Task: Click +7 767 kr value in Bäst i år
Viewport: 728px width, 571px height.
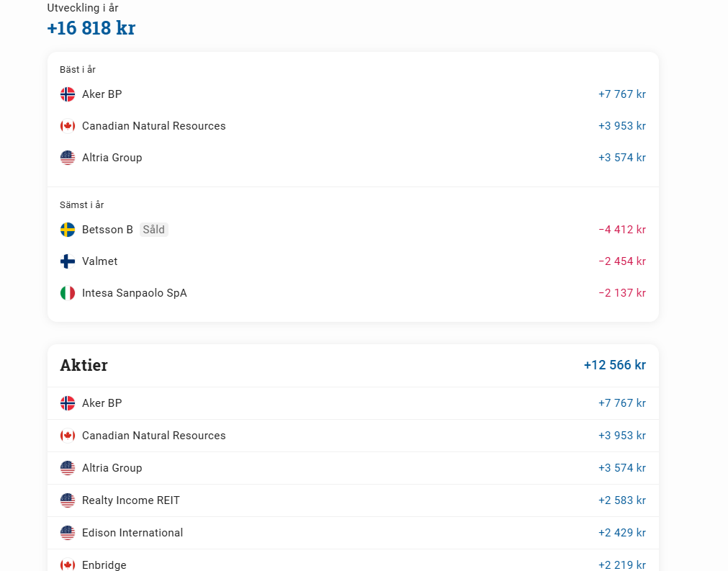Action: tap(622, 94)
